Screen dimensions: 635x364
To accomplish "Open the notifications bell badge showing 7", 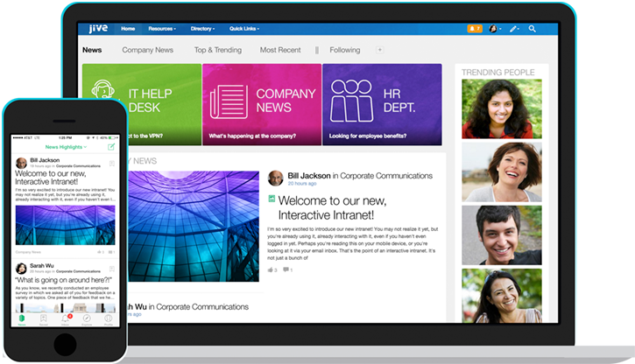I will (475, 29).
